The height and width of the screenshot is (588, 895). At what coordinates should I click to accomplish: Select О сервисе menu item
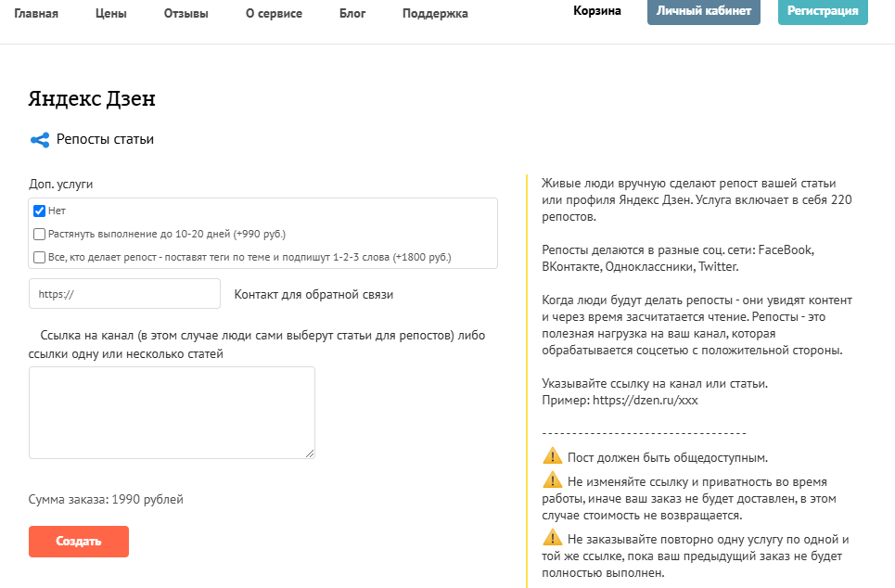point(274,14)
